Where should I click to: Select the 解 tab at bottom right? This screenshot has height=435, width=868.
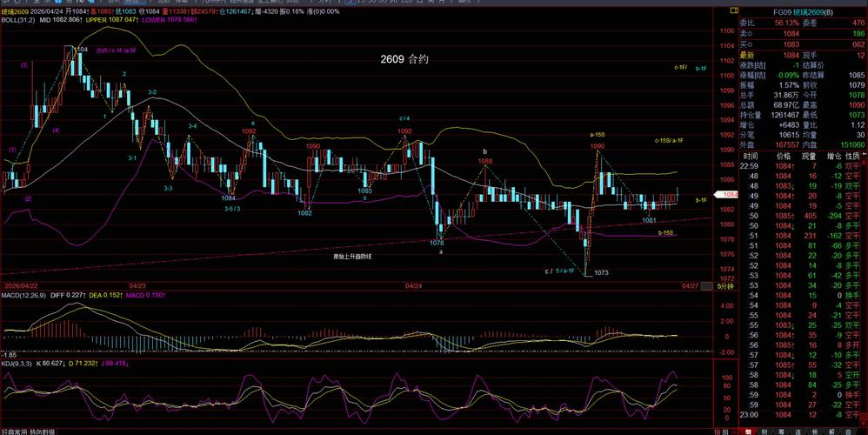[x=831, y=432]
